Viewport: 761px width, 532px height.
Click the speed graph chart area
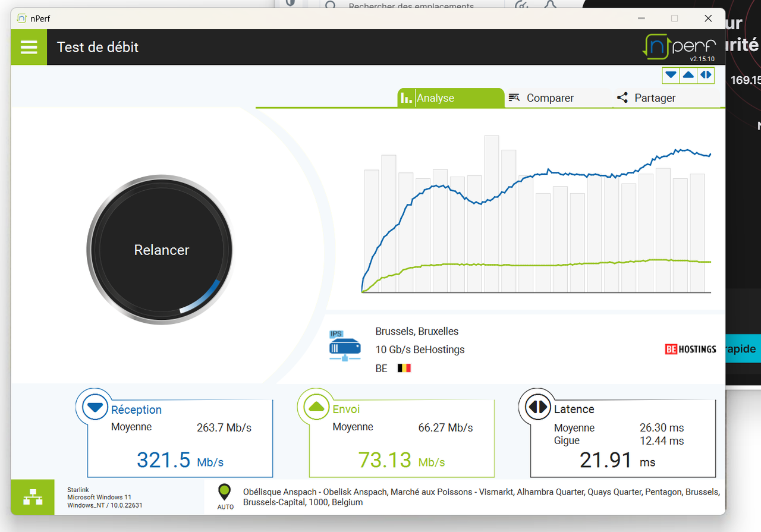point(536,214)
